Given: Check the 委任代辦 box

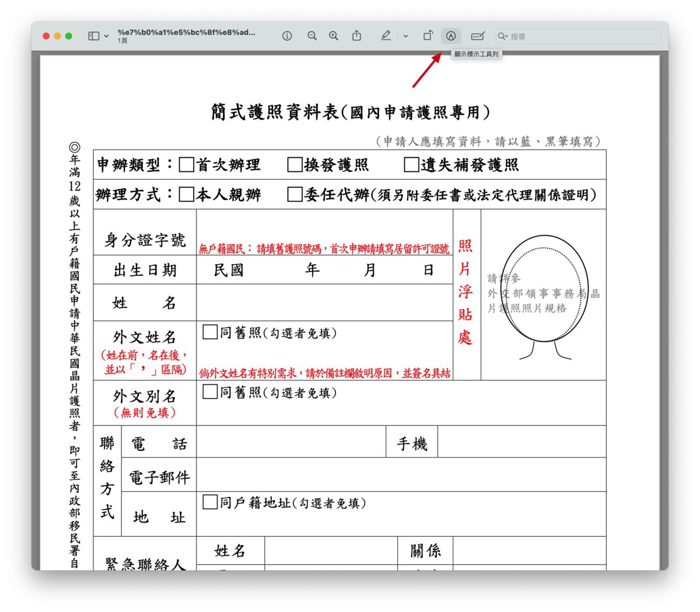Looking at the screenshot, I should pyautogui.click(x=295, y=194).
